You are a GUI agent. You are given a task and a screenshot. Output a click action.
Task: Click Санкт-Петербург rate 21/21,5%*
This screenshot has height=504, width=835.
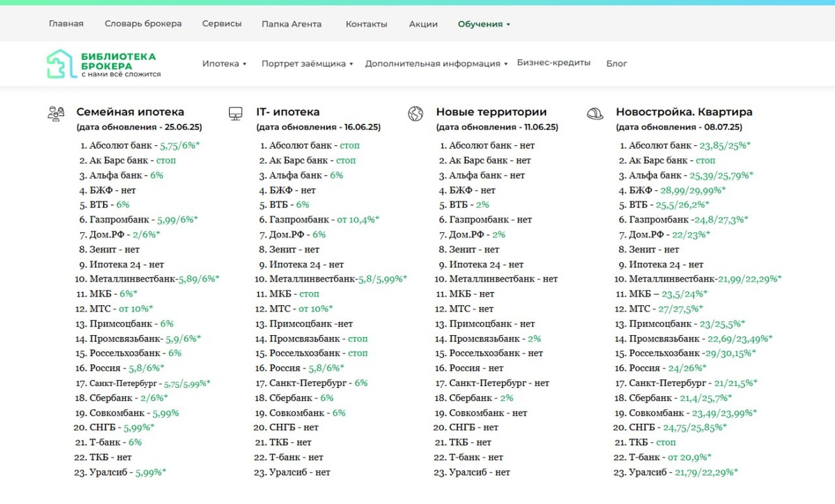pyautogui.click(x=734, y=383)
